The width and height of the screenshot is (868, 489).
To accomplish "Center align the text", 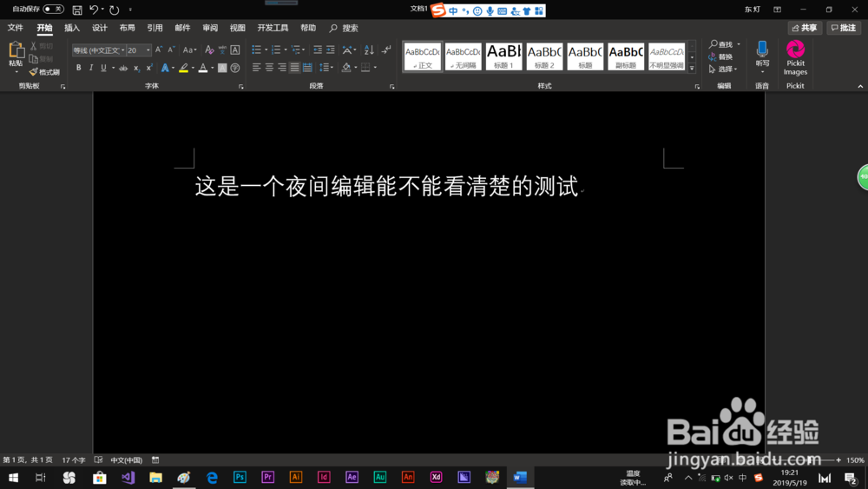I will (x=269, y=68).
